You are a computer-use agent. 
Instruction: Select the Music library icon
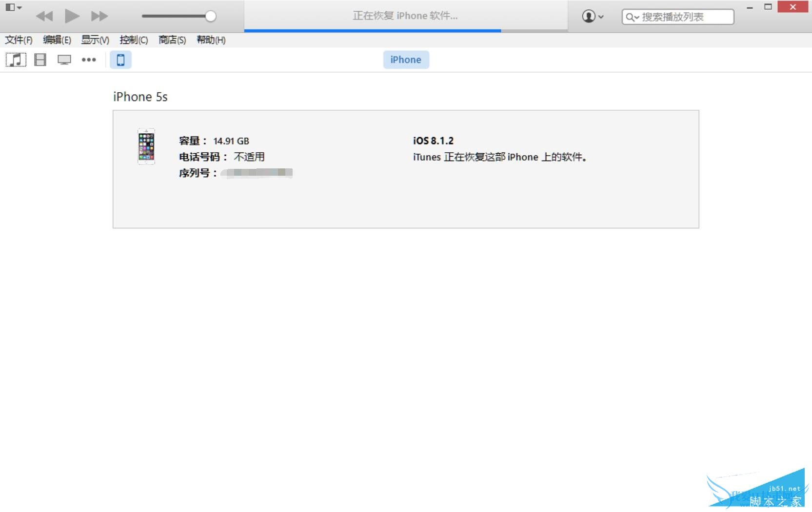16,59
